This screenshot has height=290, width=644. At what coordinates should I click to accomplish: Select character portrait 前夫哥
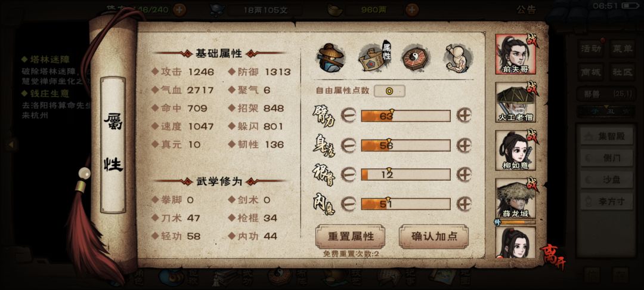[515, 54]
